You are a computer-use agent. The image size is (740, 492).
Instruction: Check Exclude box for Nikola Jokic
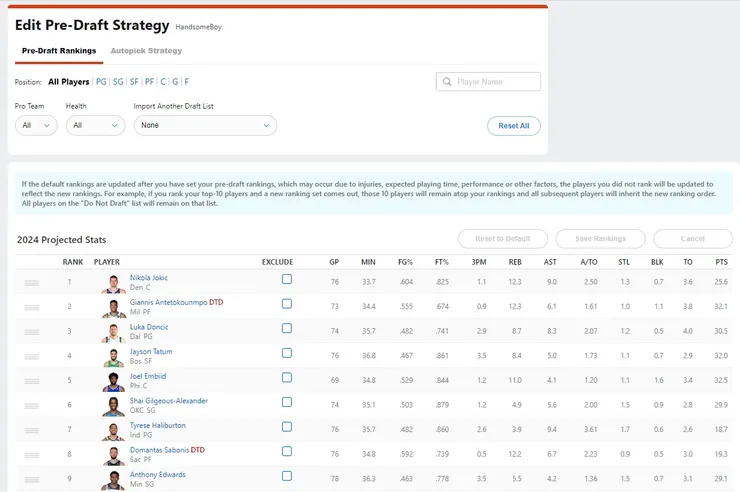pyautogui.click(x=287, y=279)
